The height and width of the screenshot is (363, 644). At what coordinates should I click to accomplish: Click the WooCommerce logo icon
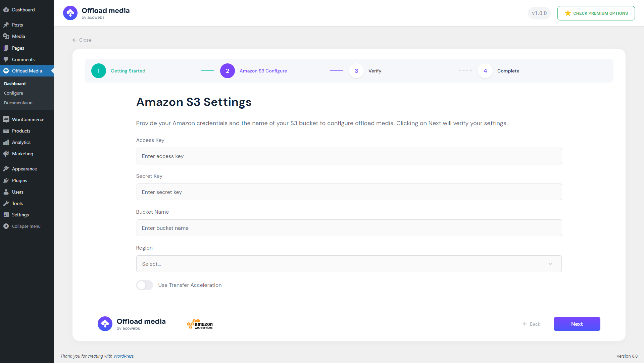[6, 119]
